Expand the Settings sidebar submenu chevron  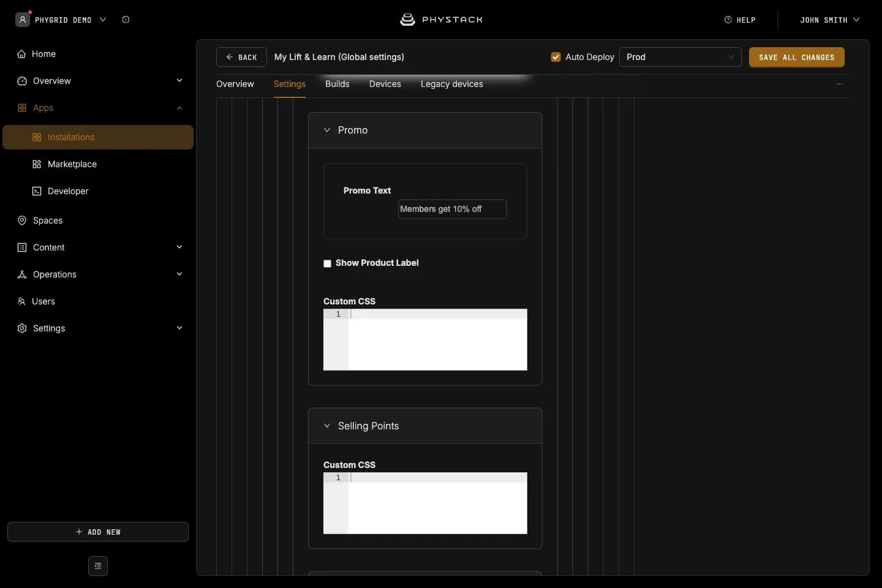179,328
